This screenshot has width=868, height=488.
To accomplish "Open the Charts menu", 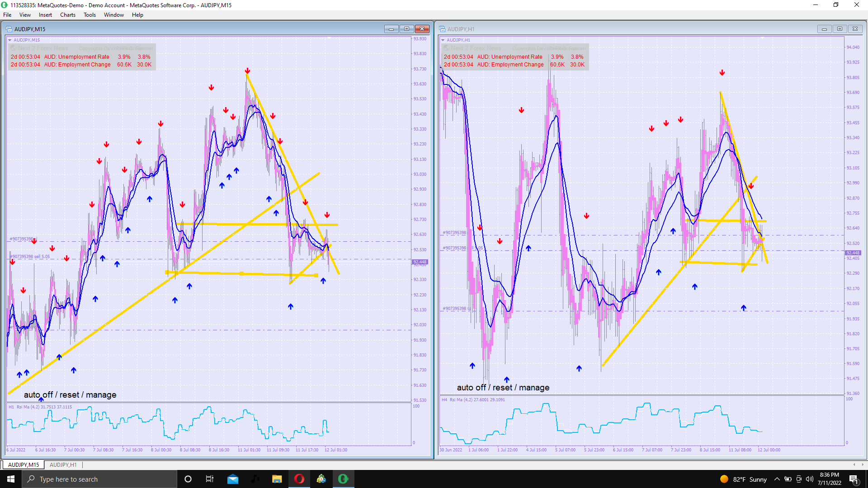I will [68, 15].
